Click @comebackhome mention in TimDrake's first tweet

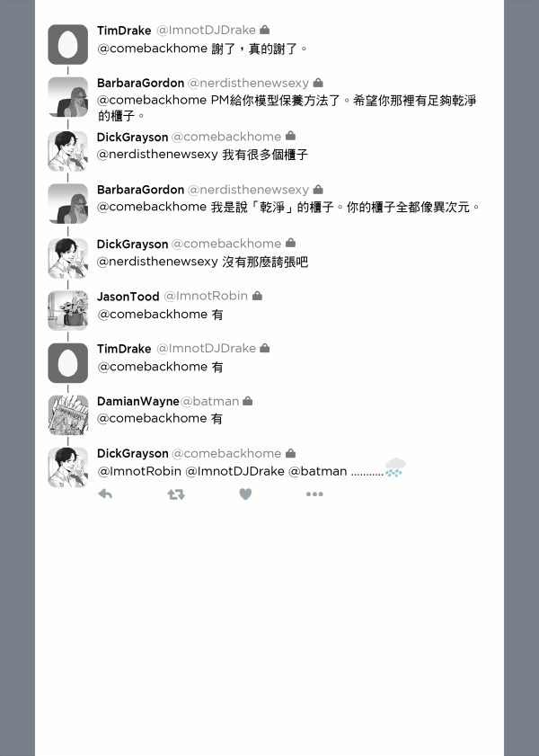[152, 49]
